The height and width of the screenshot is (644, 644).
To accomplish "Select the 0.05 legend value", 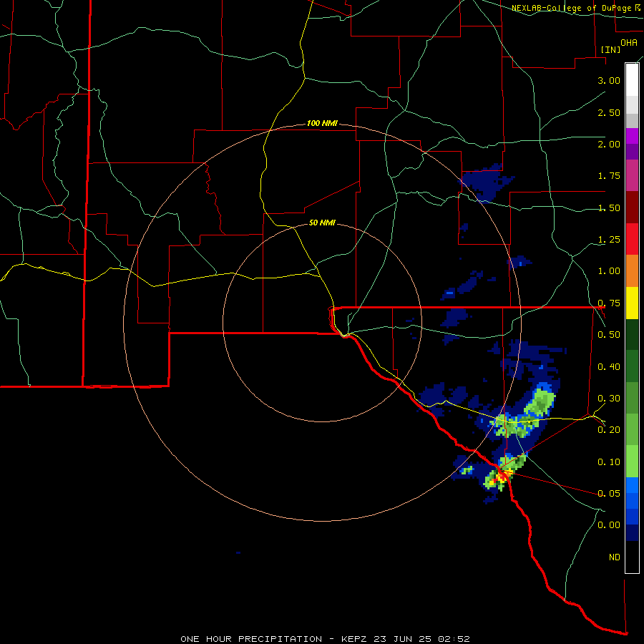I will tap(609, 493).
